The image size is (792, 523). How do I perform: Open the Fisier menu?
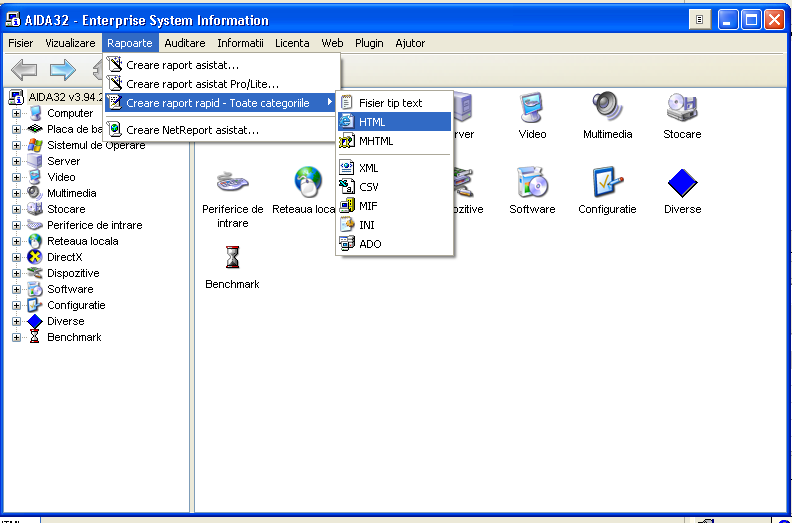21,43
